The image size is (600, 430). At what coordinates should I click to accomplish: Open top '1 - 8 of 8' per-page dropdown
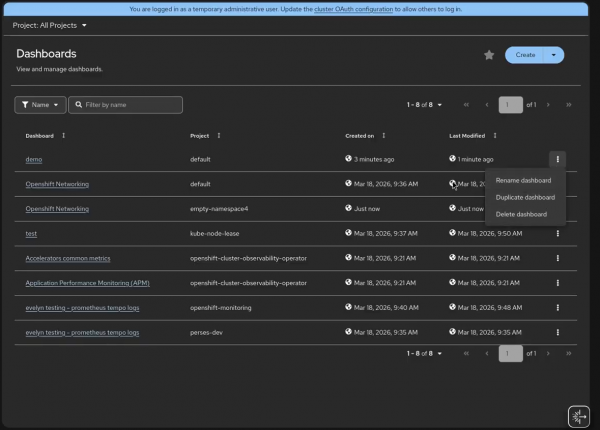tap(424, 105)
